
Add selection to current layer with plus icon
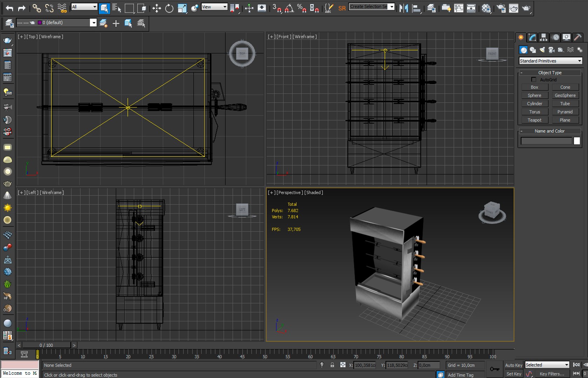click(116, 23)
